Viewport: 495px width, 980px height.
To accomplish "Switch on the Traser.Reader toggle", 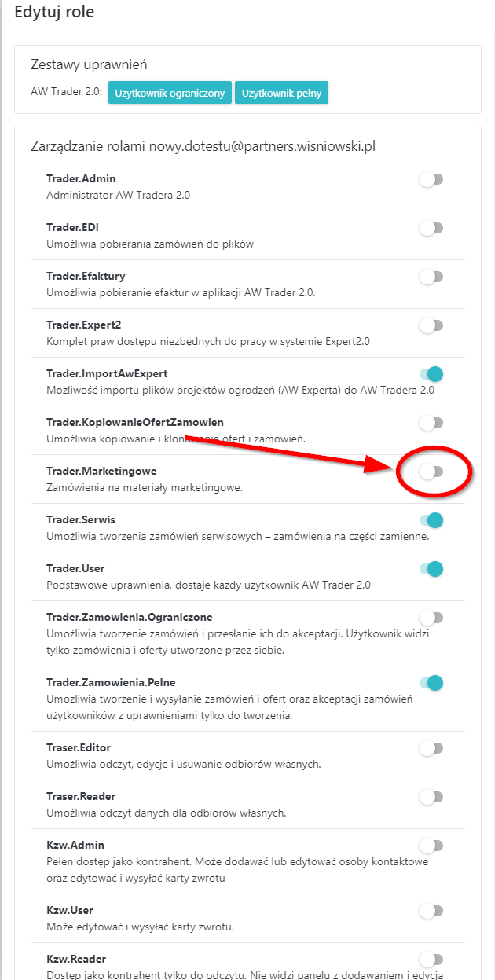I will 431,797.
